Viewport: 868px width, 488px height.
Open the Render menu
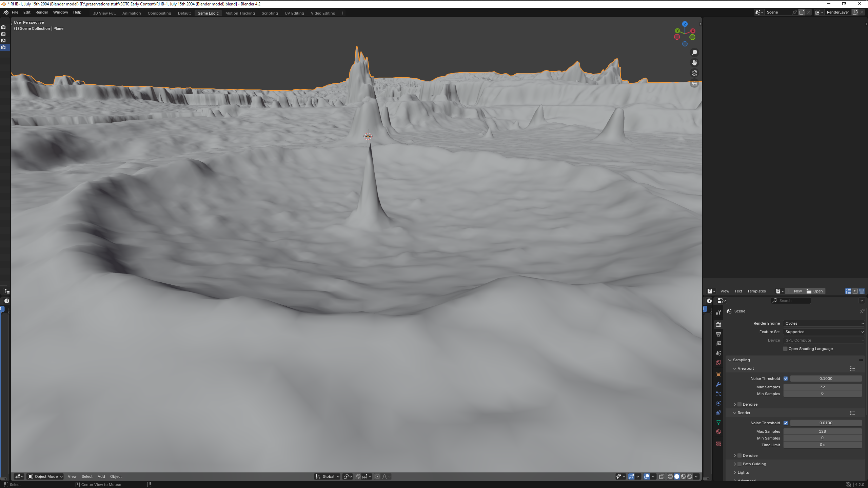tap(42, 12)
